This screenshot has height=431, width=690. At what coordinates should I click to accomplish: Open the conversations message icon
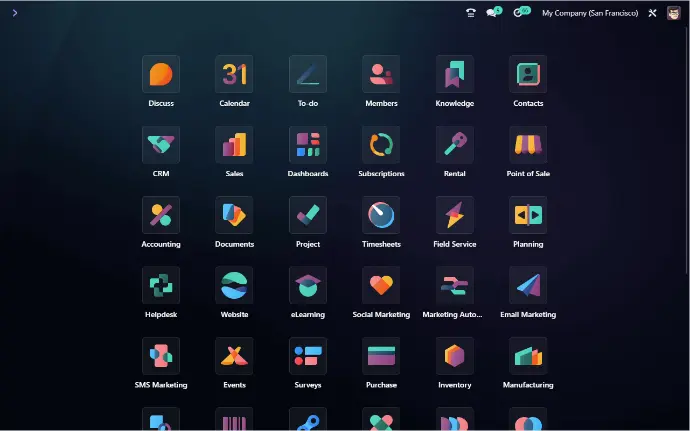[493, 12]
